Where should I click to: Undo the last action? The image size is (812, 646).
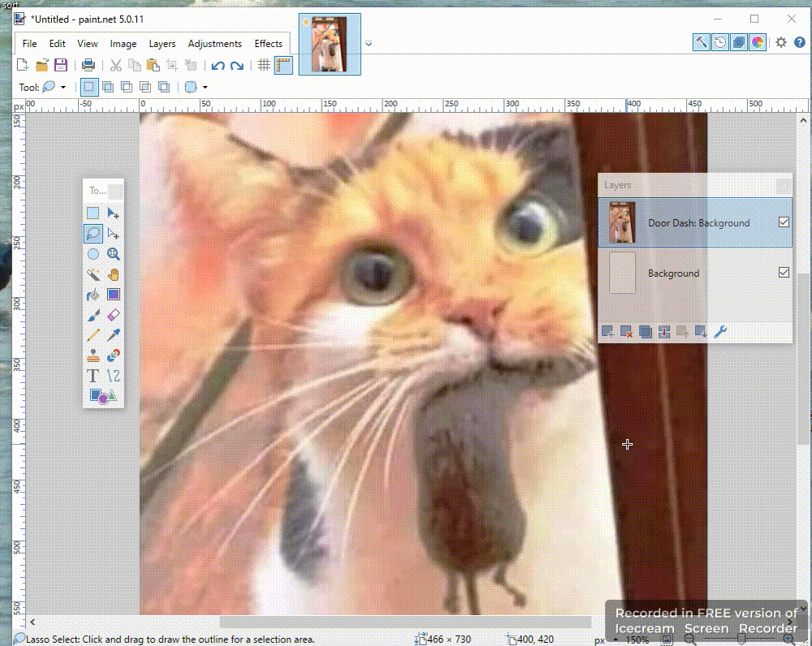coord(218,65)
